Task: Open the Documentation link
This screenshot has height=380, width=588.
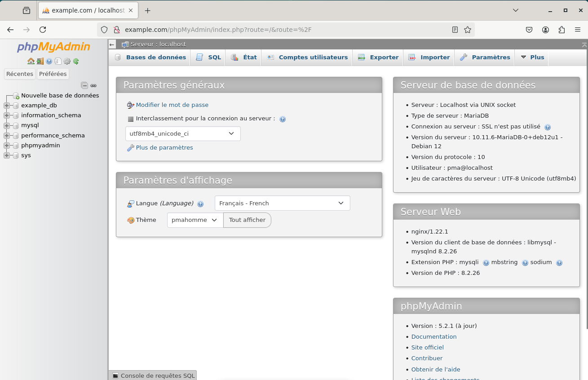Action: click(434, 337)
